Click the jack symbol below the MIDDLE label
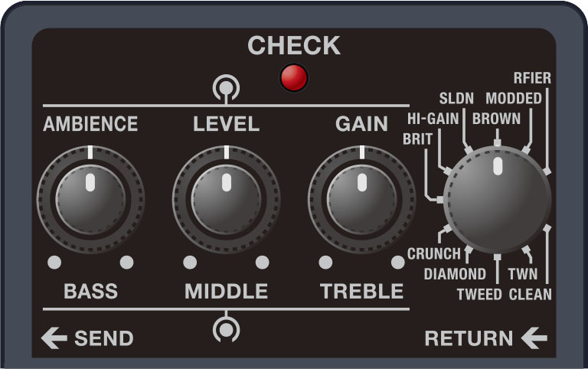 [x=226, y=328]
